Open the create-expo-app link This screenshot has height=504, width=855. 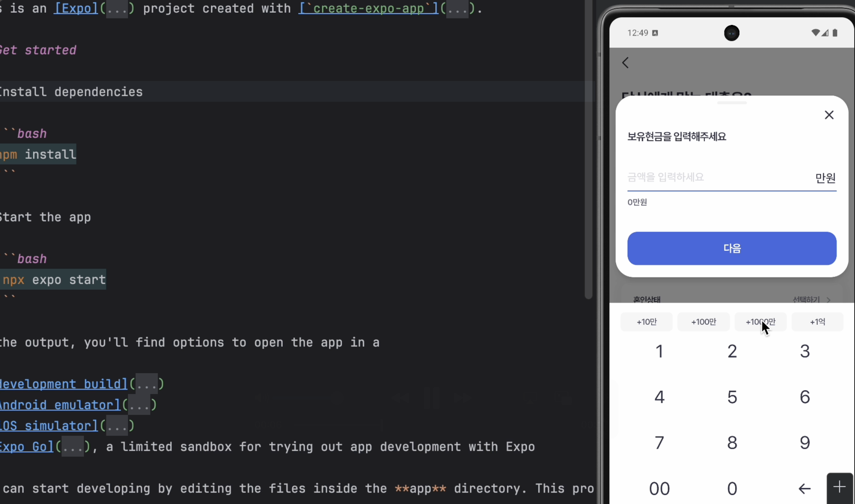click(x=368, y=8)
